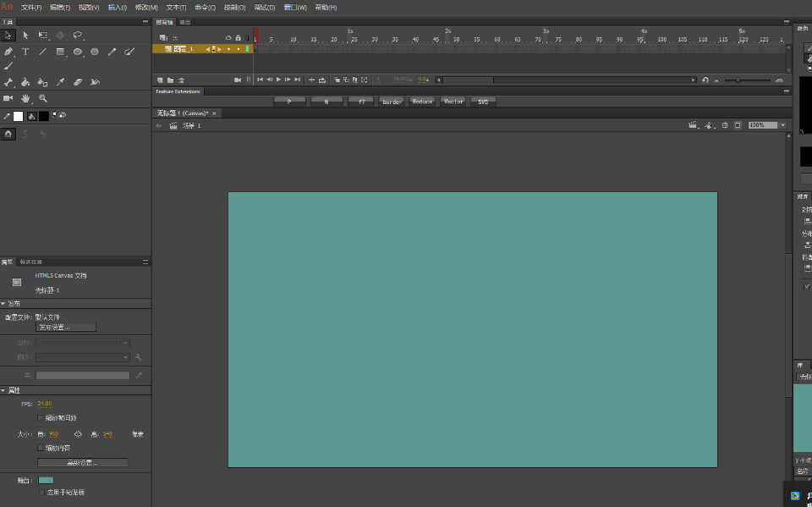The image size is (812, 507).
Task: Toggle the width-height link constraint icon
Action: click(78, 434)
